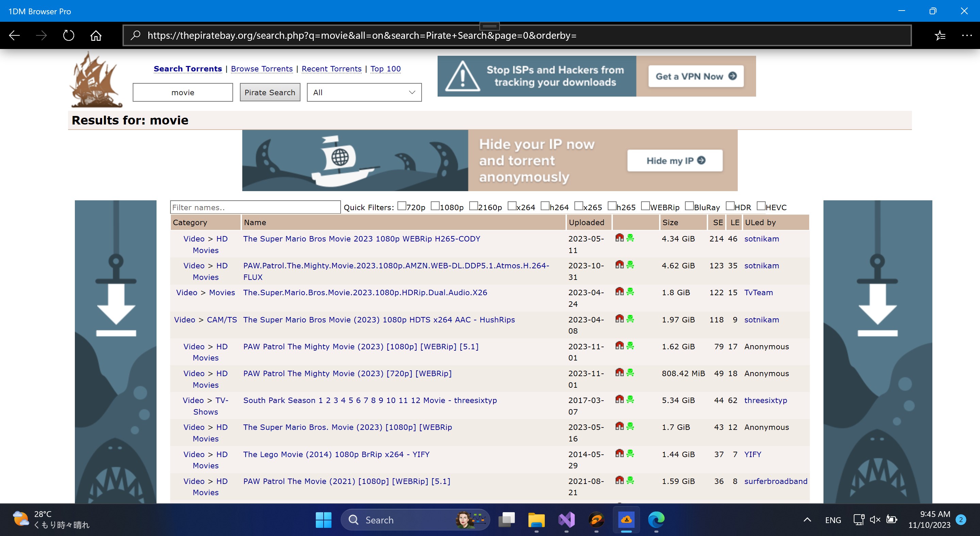The image size is (980, 536).
Task: Click the Filter names input field
Action: click(x=255, y=207)
